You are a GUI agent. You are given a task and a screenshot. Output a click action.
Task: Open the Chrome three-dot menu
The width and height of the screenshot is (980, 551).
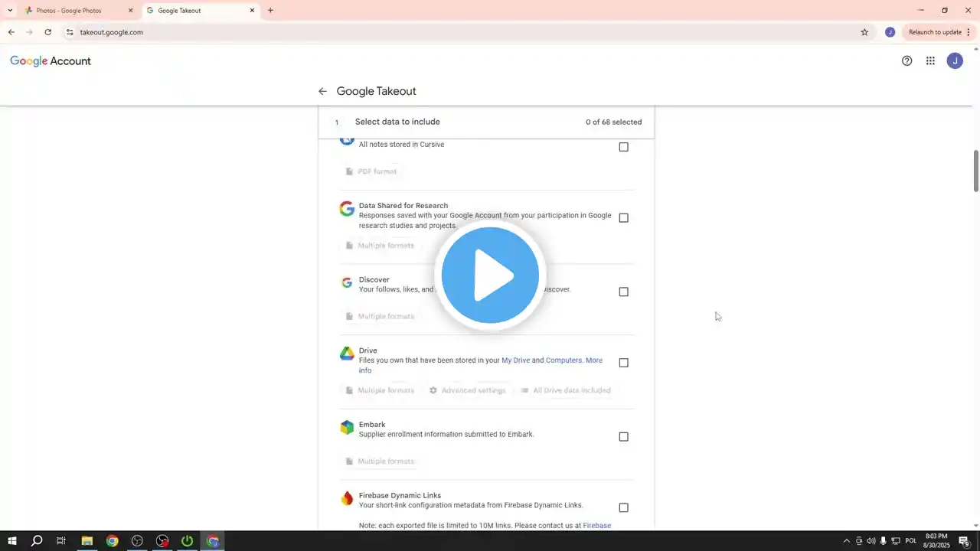tap(969, 32)
